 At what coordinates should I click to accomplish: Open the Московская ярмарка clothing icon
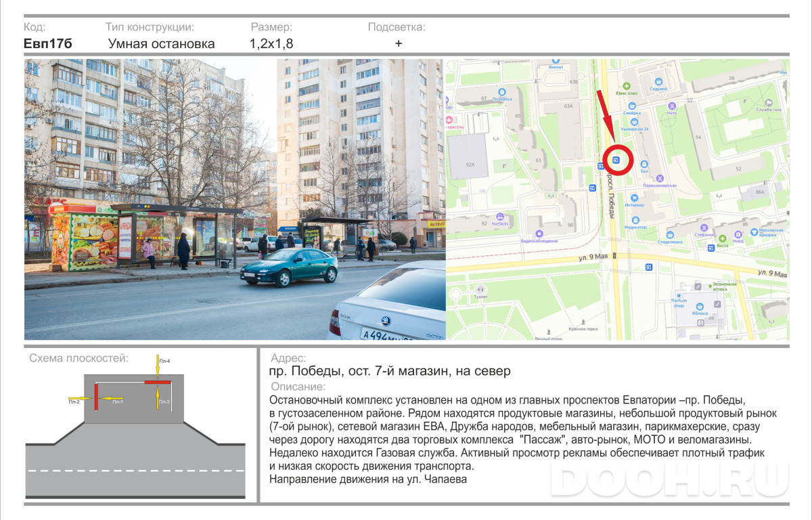[754, 232]
